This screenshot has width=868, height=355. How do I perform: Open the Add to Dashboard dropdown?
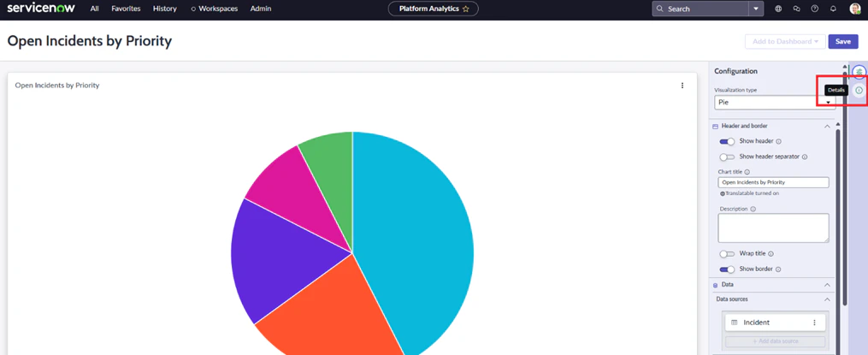[x=785, y=42]
